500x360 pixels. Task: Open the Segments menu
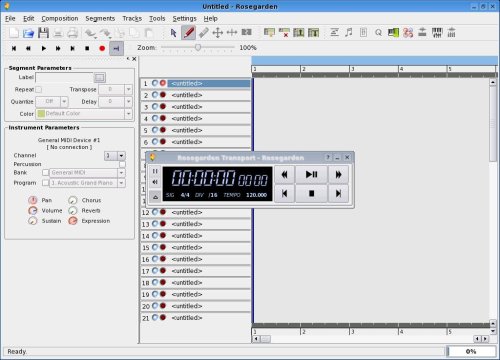pos(100,18)
